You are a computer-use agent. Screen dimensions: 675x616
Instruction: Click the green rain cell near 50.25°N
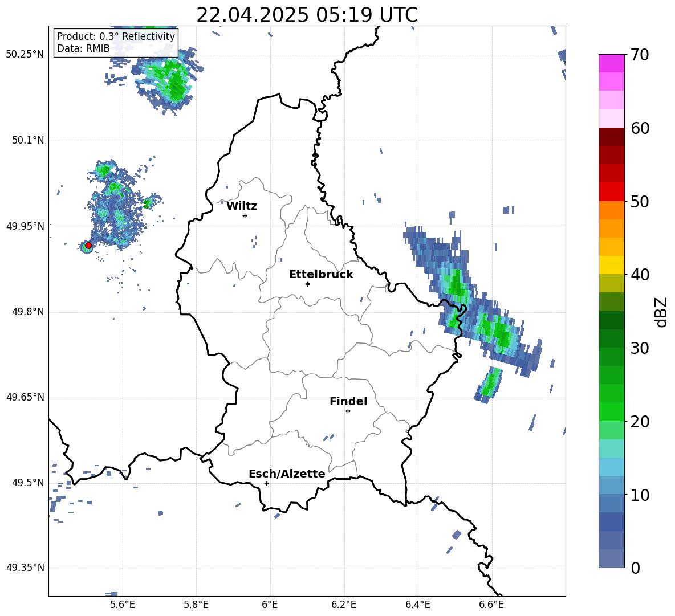(x=168, y=80)
